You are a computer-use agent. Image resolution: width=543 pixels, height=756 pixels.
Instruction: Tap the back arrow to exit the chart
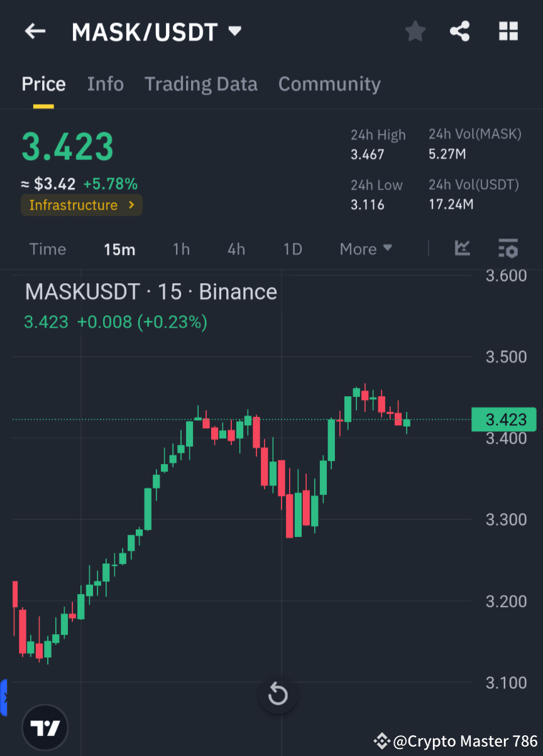coord(35,31)
